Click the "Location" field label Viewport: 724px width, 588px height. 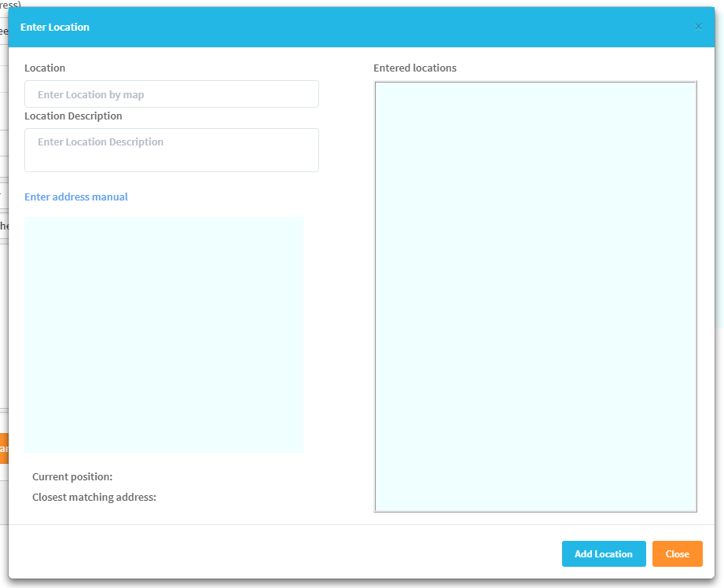click(x=45, y=68)
